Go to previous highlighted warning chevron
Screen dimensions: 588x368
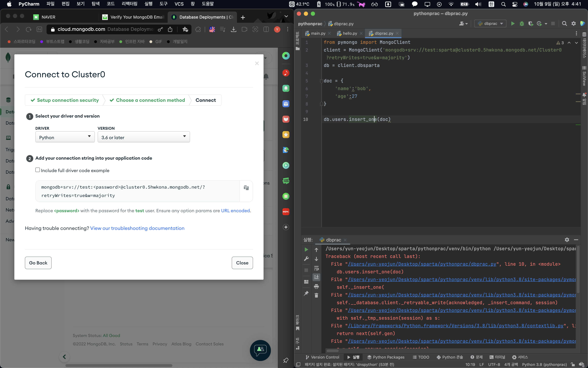pos(569,43)
